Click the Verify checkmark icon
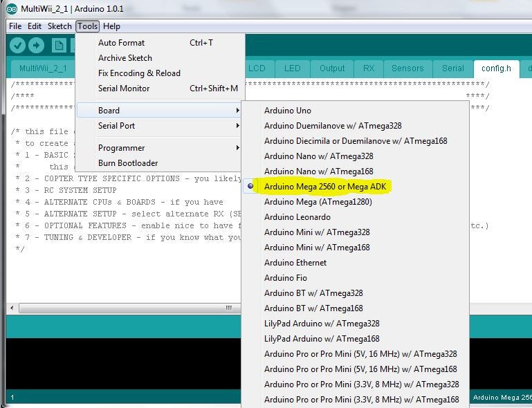 (x=17, y=45)
